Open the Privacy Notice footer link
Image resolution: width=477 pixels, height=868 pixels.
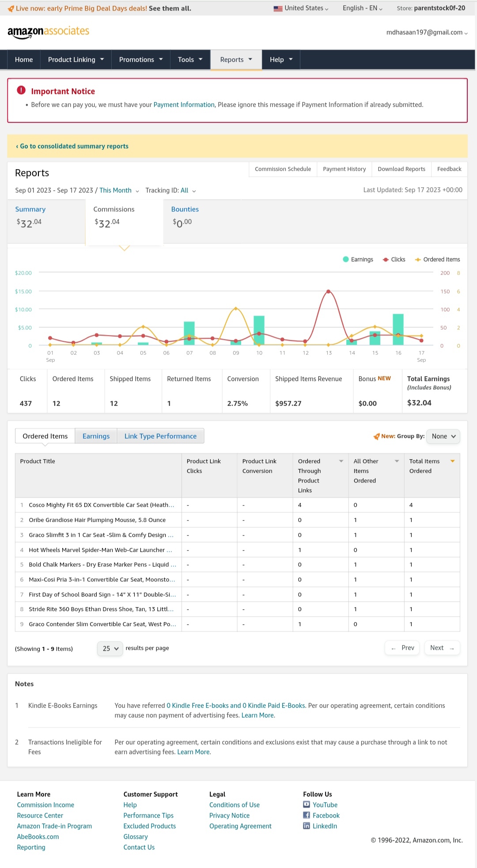click(x=230, y=815)
